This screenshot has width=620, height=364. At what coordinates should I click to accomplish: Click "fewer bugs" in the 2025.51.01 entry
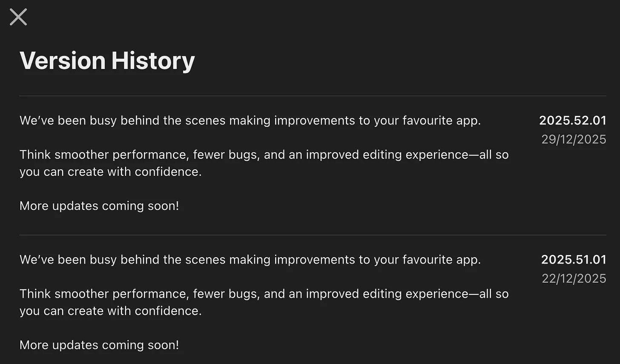(x=225, y=294)
